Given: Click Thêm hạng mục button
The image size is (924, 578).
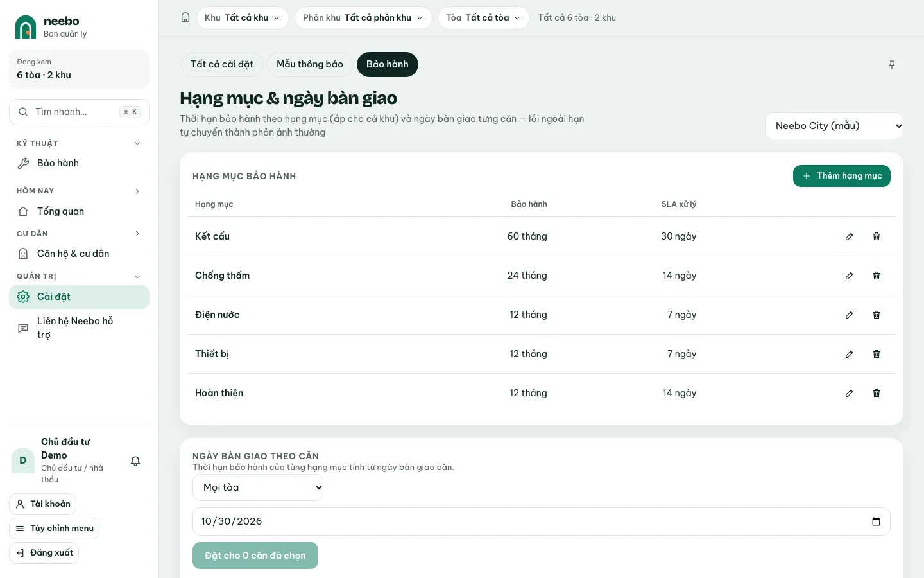Looking at the screenshot, I should (x=842, y=176).
